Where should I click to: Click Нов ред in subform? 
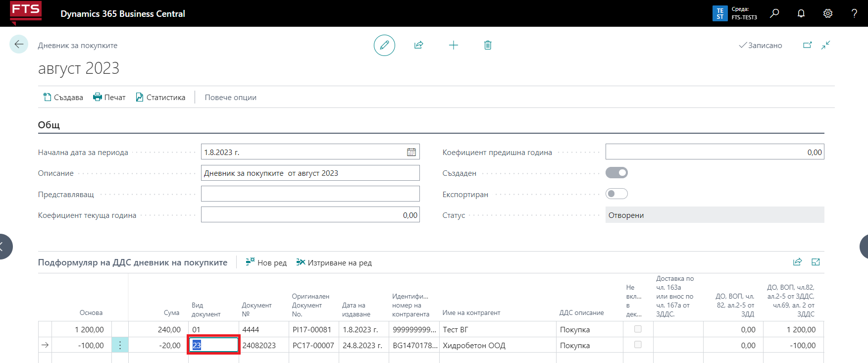(x=266, y=262)
